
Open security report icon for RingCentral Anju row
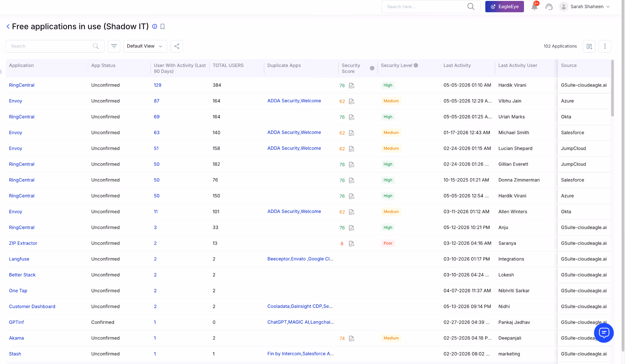(x=352, y=228)
